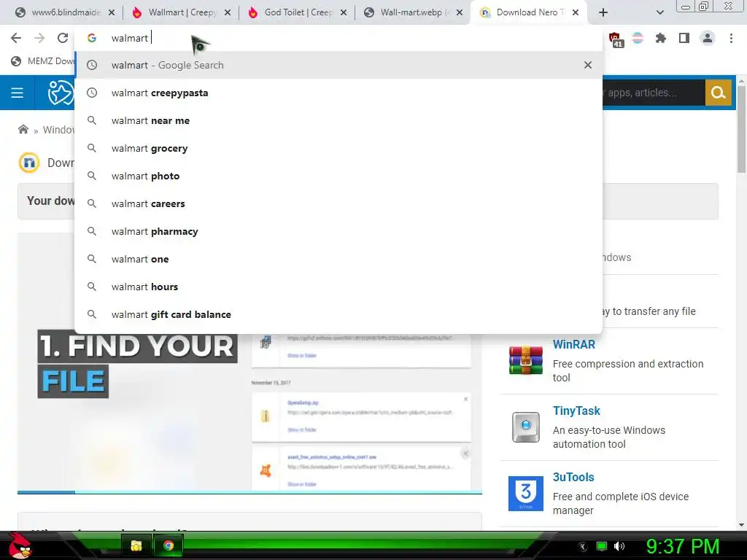Choose the walmart careers suggestion
Image resolution: width=747 pixels, height=560 pixels.
(x=338, y=203)
